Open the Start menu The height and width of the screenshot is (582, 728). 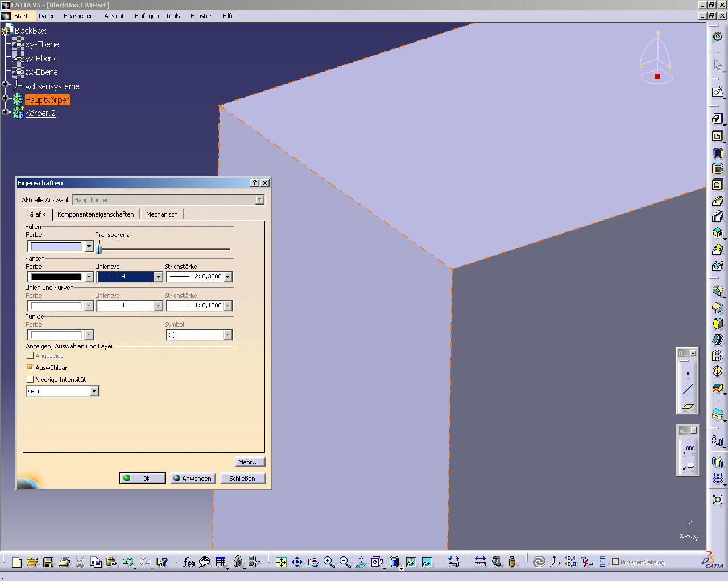coord(21,16)
